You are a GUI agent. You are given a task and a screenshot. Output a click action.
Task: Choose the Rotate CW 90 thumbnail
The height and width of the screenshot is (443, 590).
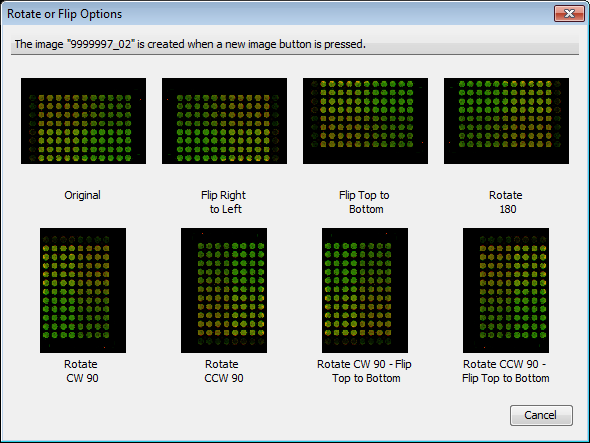83,290
